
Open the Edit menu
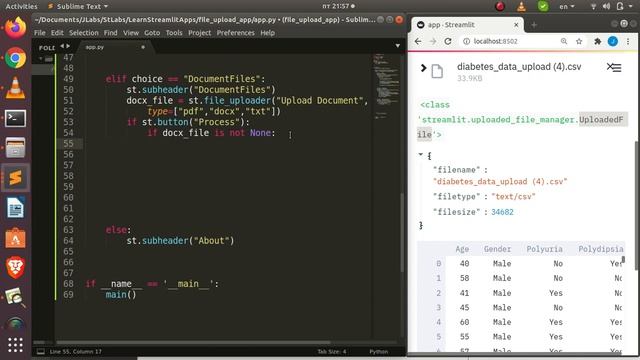(57, 33)
